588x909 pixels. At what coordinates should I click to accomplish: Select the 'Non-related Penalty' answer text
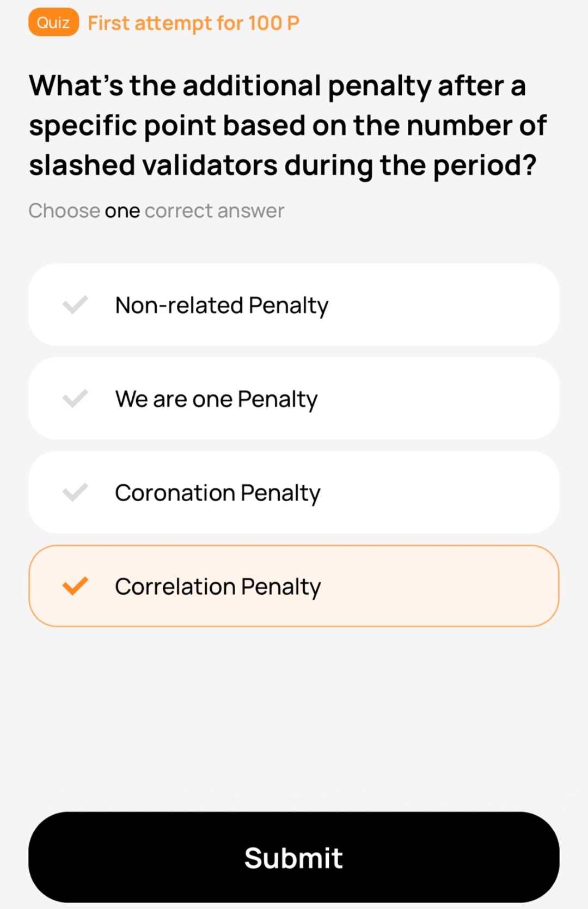point(222,305)
